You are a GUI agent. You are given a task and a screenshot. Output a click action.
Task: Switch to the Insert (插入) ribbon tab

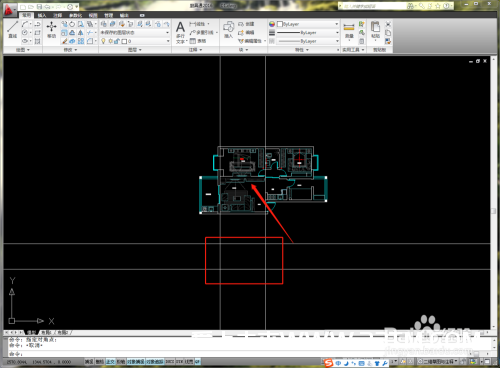click(x=42, y=15)
